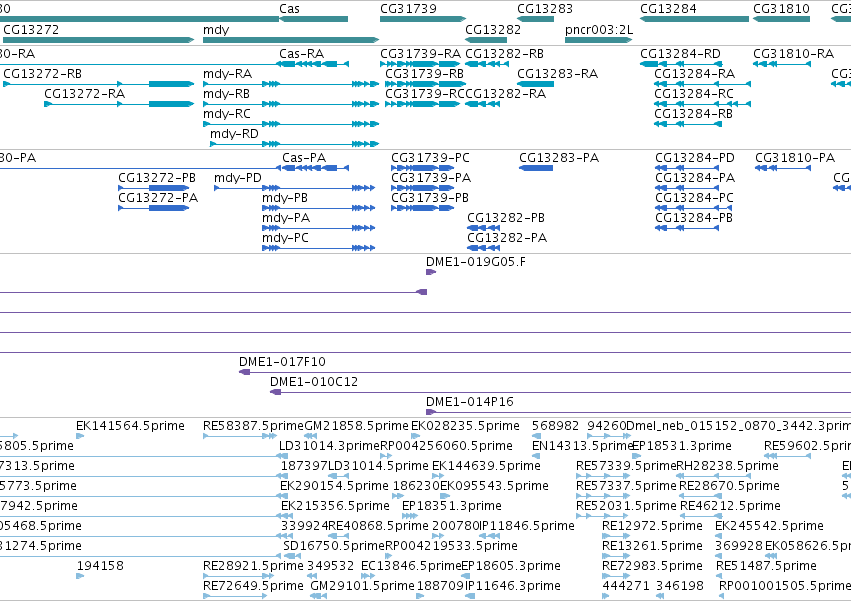
Task: Select EST GM21858.5prime
Action: (356, 426)
